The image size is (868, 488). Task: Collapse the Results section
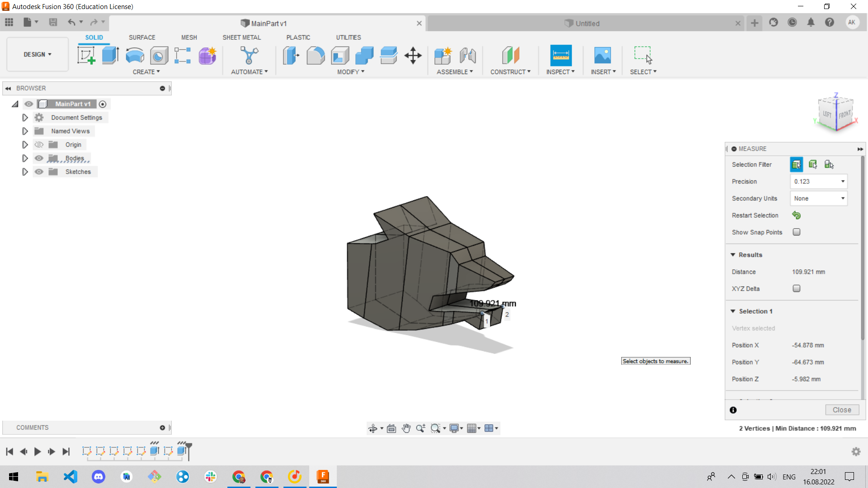click(733, 255)
